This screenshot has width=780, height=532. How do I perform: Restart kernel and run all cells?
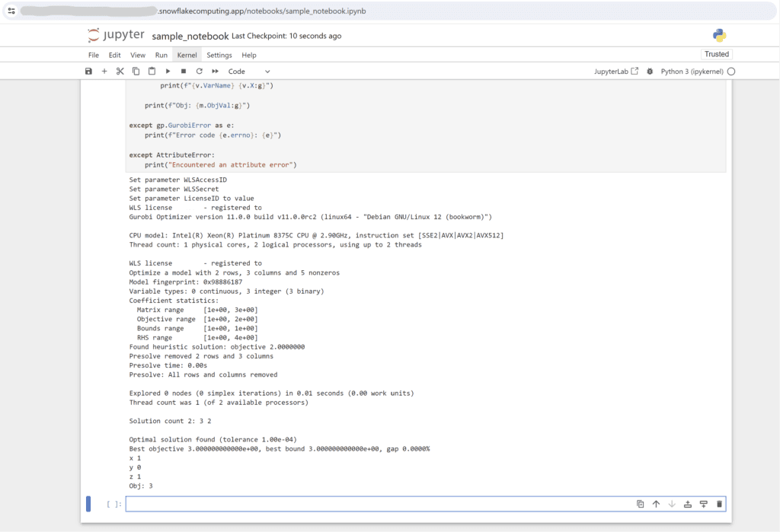(216, 71)
